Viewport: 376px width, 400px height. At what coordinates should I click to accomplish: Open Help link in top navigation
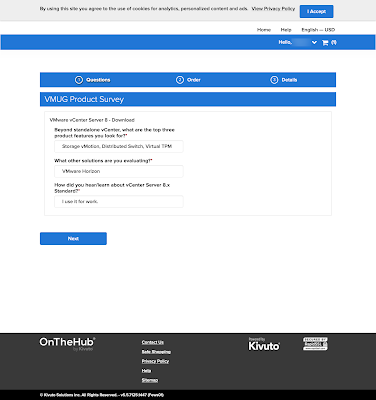(286, 30)
